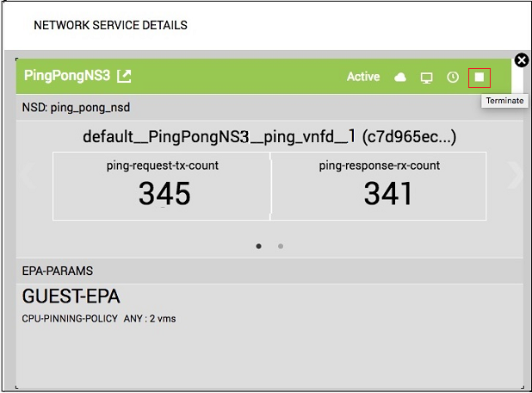Click the ping-response-rx-count metric card
Screen dimensions: 532x393
pyautogui.click(x=379, y=186)
